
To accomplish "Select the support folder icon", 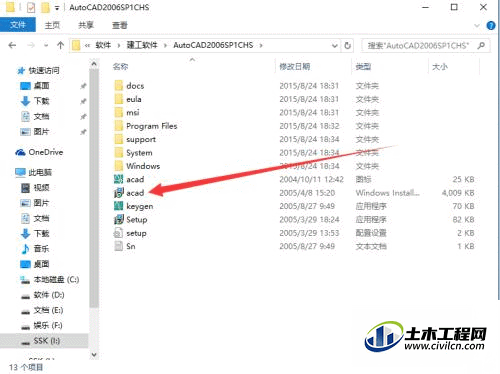I will coord(119,139).
